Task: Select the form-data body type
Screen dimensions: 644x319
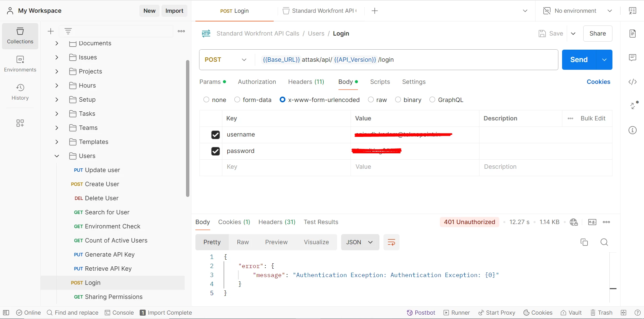Action: 237,100
